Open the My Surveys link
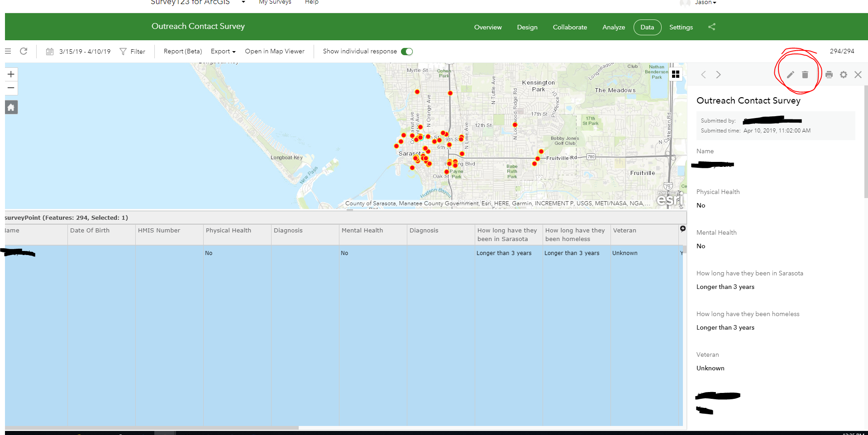Viewport: 868px width, 435px height. tap(275, 2)
